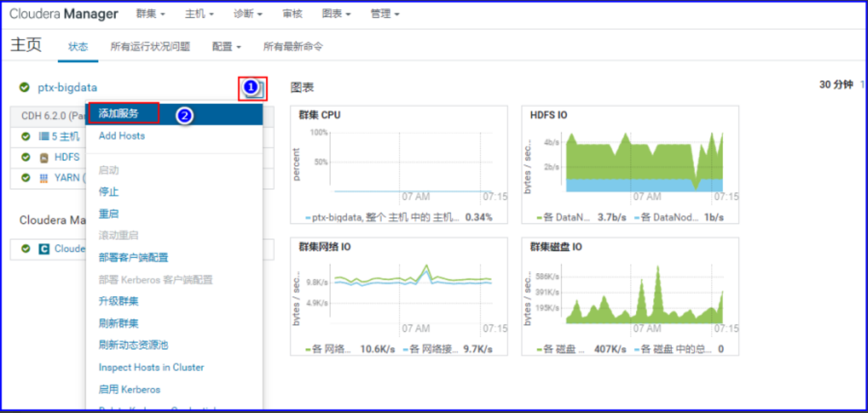868x413 pixels.
Task: Open the 诊断 dropdown menu
Action: (x=248, y=13)
